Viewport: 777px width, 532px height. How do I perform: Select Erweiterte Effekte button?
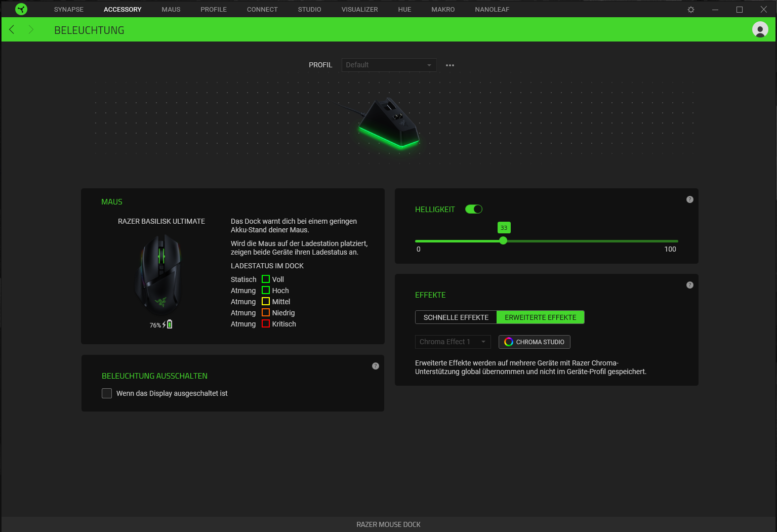(x=541, y=317)
